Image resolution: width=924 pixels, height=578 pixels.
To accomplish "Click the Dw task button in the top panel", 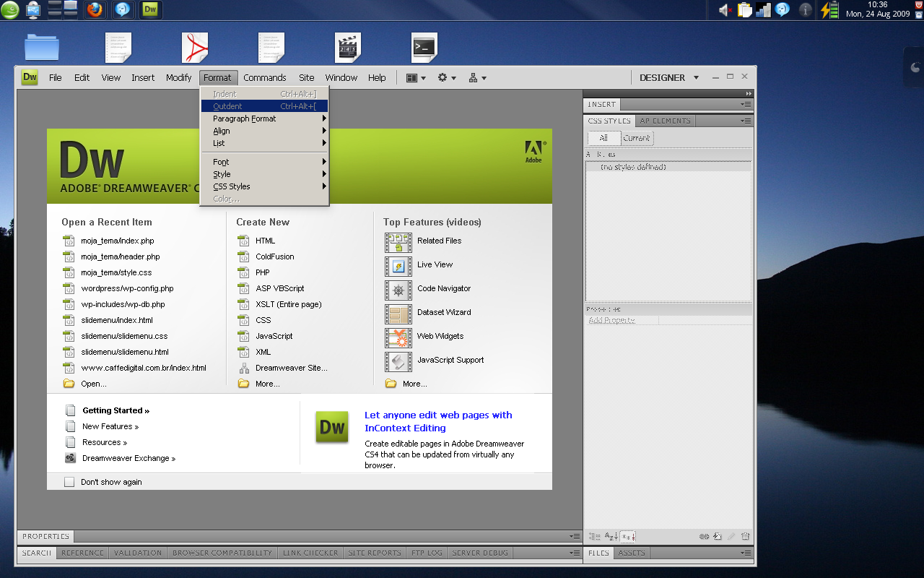I will point(150,9).
